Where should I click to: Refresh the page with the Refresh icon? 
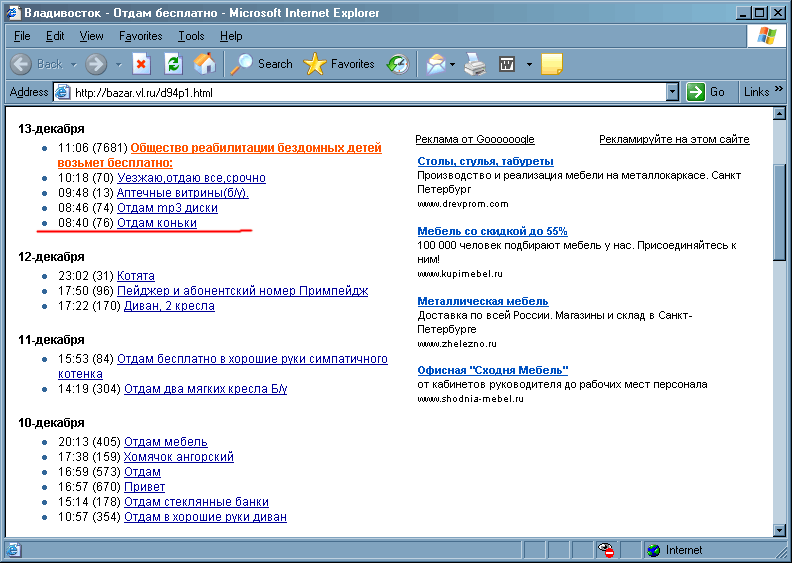[173, 64]
